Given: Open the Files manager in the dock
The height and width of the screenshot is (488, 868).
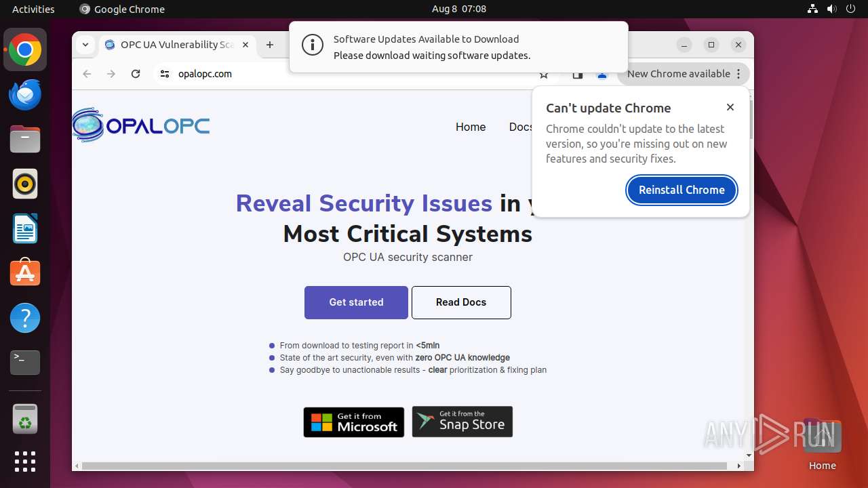Looking at the screenshot, I should (25, 140).
